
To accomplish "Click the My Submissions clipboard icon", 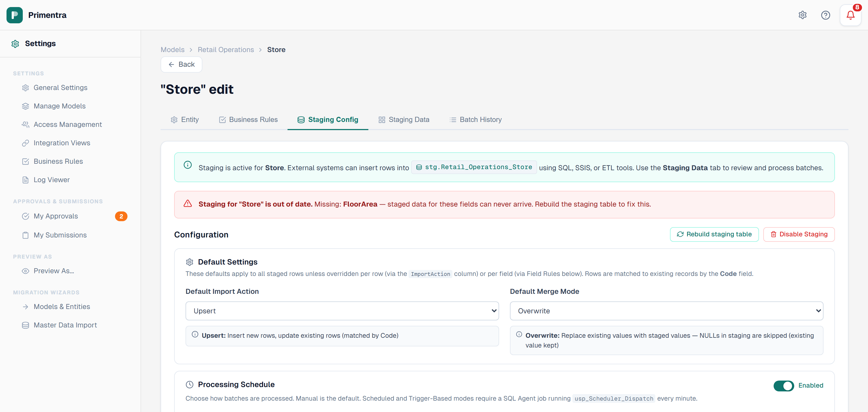I will (25, 235).
